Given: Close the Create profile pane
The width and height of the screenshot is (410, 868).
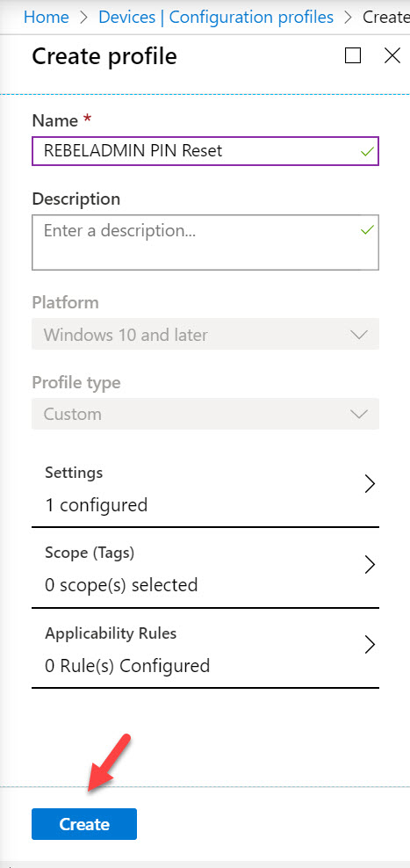Looking at the screenshot, I should click(392, 55).
